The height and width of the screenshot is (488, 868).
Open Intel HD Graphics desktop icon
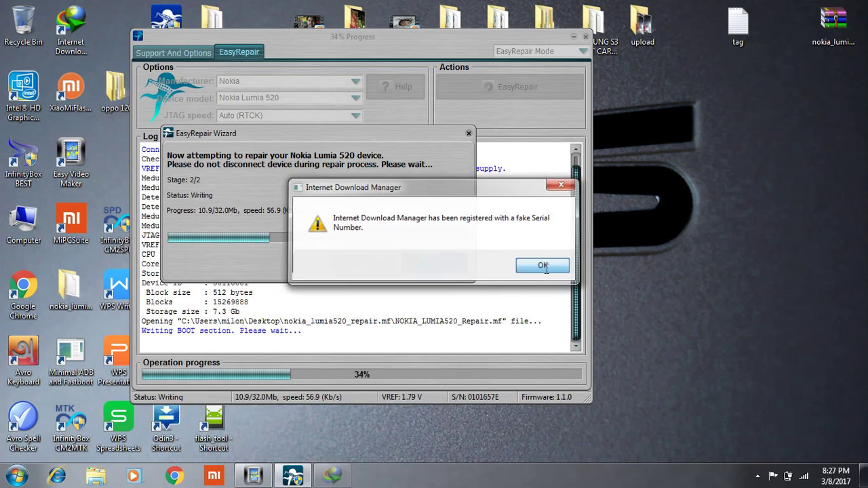23,96
